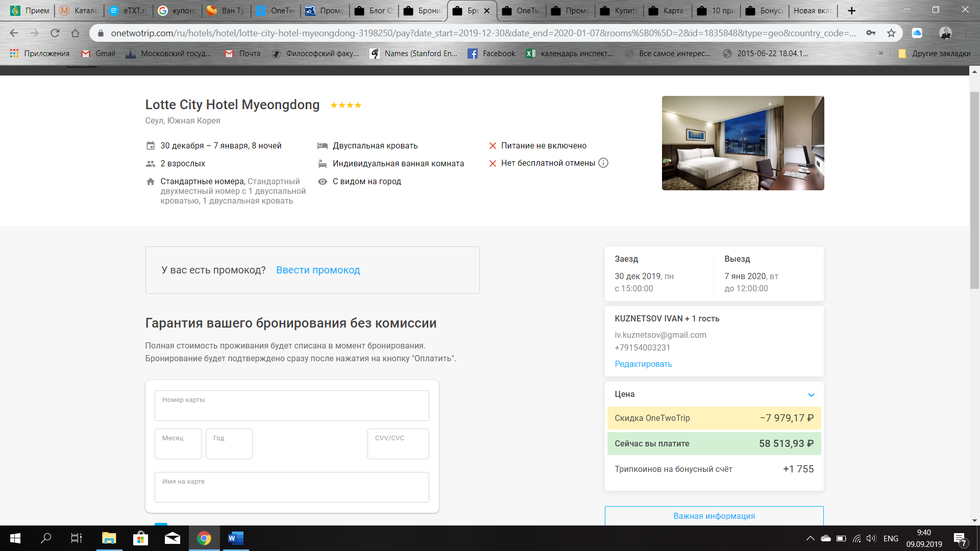Focus the CVV/CVC field
Viewport: 980px width, 551px height.
[398, 444]
